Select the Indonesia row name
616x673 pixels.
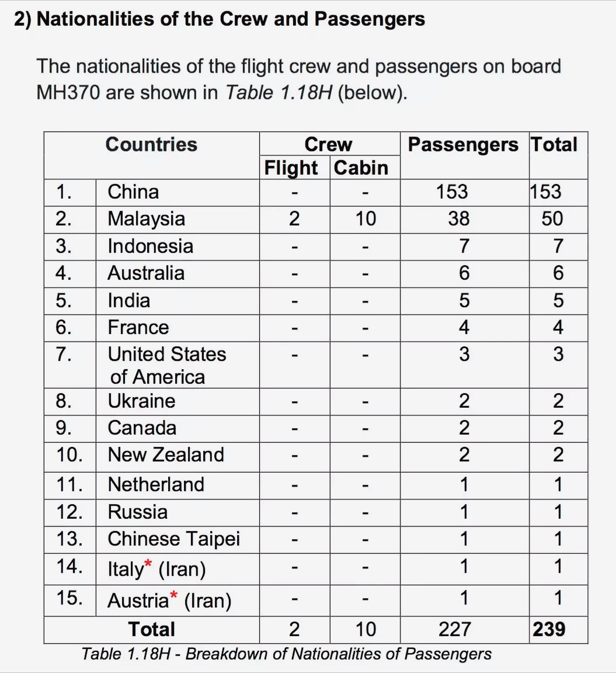tap(150, 247)
